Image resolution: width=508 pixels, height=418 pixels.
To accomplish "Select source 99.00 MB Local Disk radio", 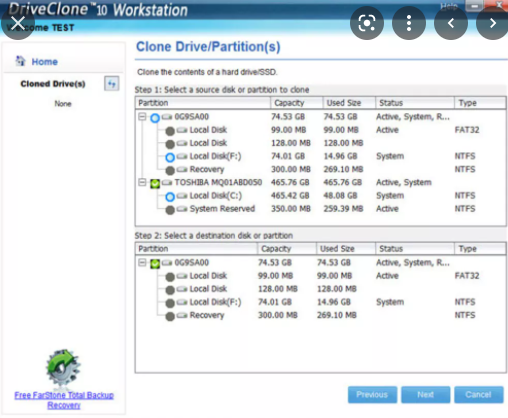I will click(x=170, y=131).
